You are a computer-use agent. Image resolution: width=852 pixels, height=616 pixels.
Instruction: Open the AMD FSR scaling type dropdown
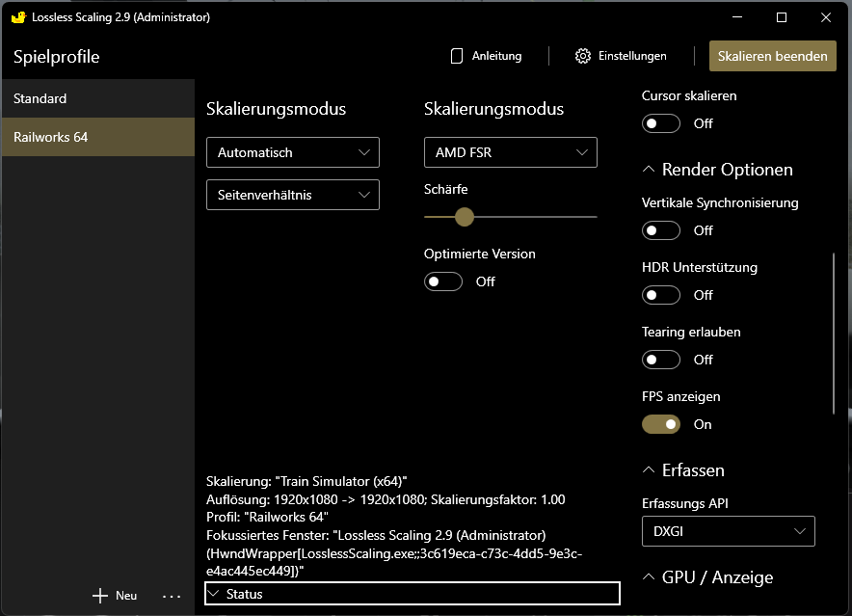[x=510, y=152]
